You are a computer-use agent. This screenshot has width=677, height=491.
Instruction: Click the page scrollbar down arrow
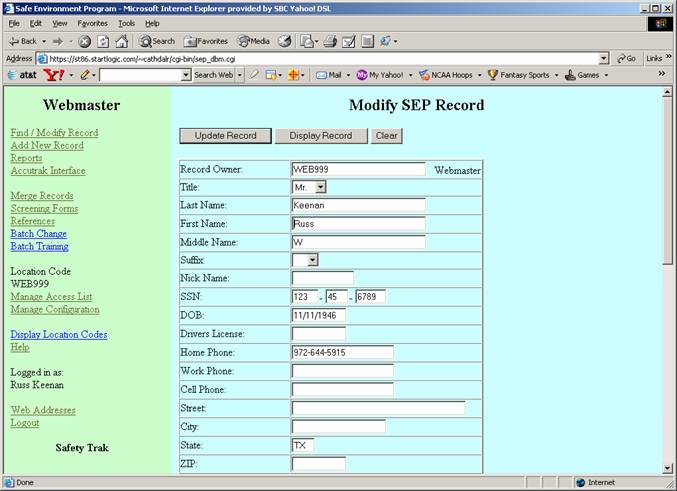667,467
